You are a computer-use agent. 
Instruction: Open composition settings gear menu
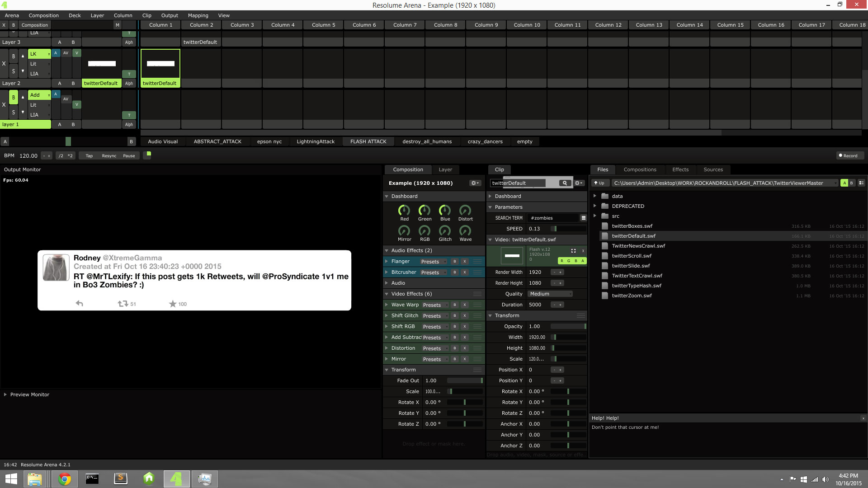pyautogui.click(x=475, y=183)
